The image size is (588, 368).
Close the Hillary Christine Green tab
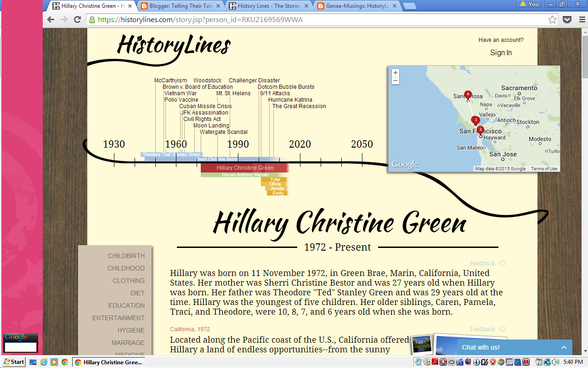pyautogui.click(x=130, y=6)
